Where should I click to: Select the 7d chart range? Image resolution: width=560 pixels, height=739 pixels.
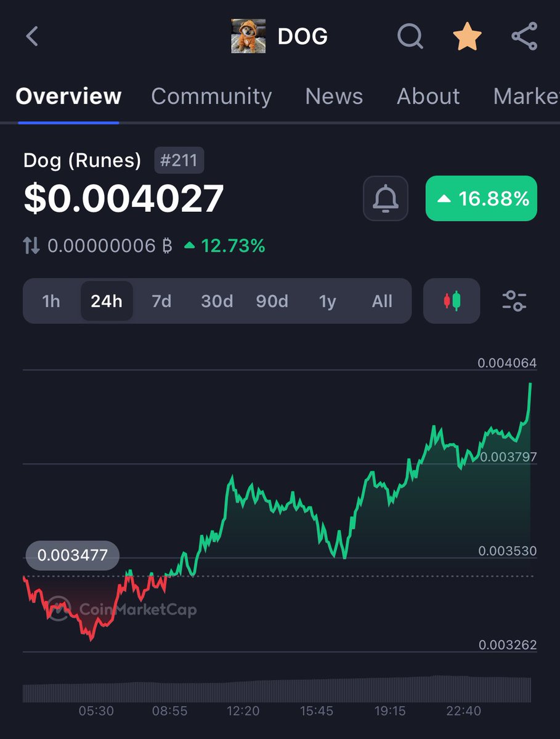point(161,301)
